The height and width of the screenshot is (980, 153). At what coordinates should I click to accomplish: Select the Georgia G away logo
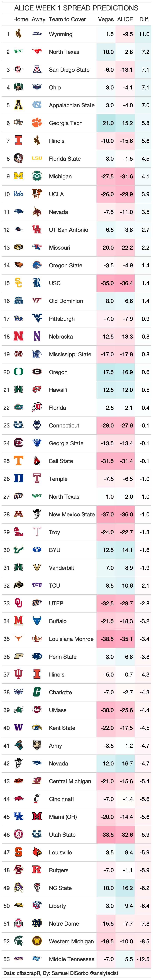(37, 372)
